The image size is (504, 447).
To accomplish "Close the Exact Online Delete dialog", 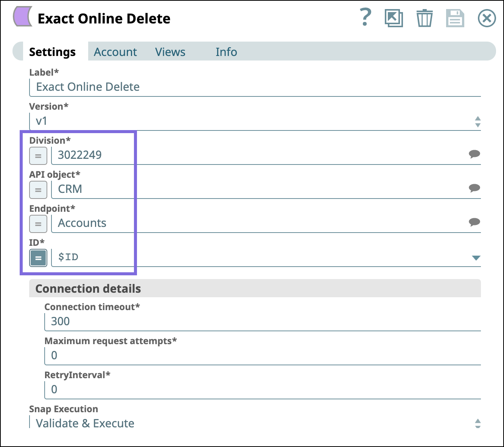I will click(487, 18).
